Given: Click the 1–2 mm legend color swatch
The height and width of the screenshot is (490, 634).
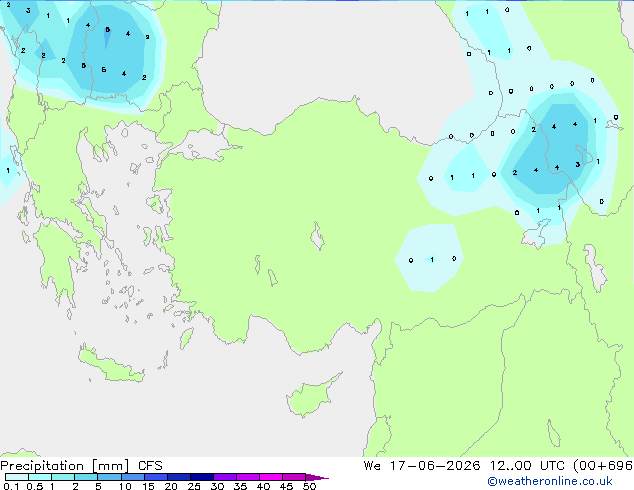Looking at the screenshot, I should click(63, 477).
